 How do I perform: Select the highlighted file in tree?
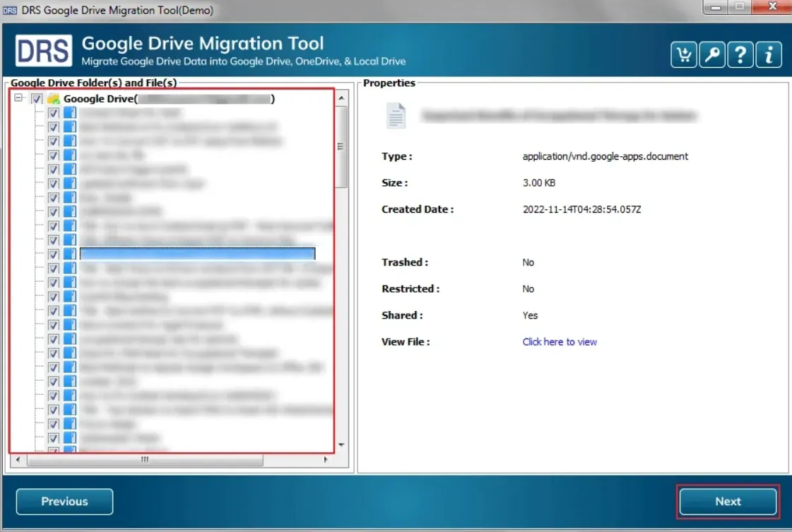(197, 254)
